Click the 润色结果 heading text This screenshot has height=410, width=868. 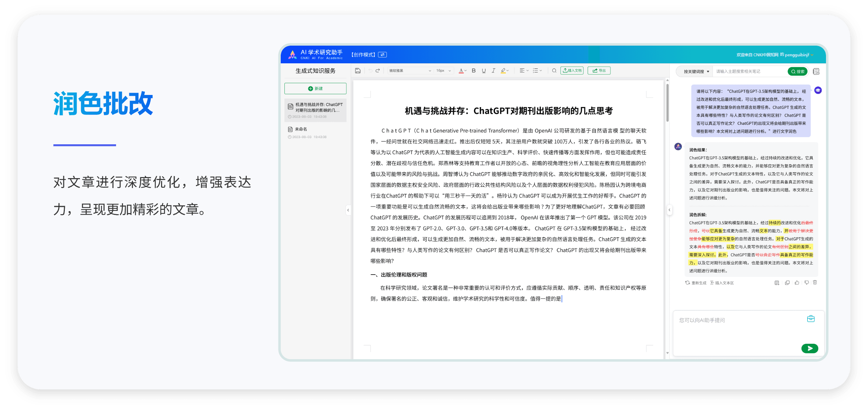[698, 150]
